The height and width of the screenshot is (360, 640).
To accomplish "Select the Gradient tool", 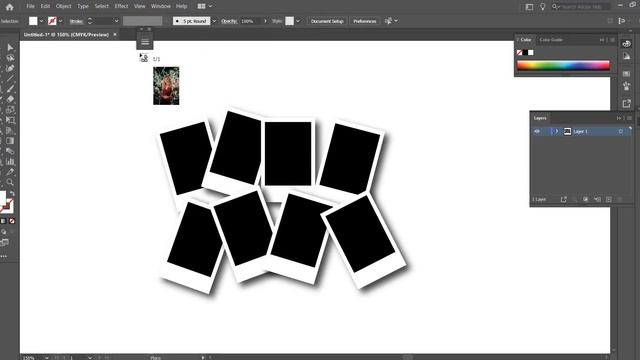I will point(10,141).
